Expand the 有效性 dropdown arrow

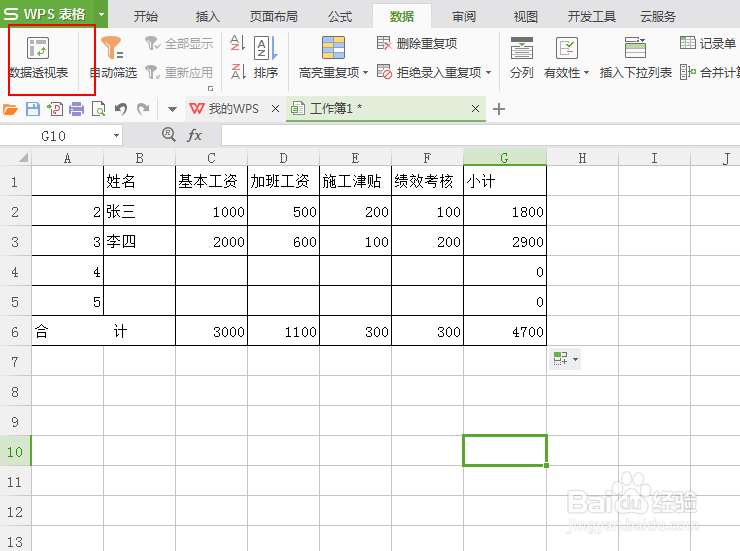coord(587,73)
